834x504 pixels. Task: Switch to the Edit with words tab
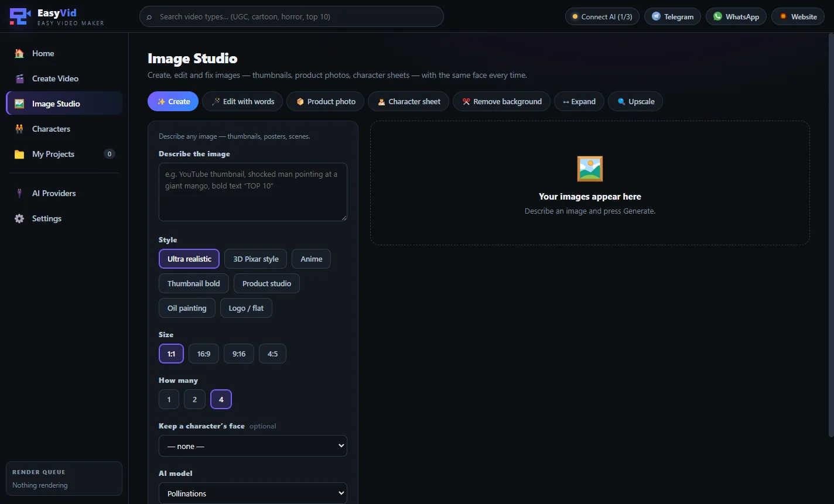tap(242, 101)
